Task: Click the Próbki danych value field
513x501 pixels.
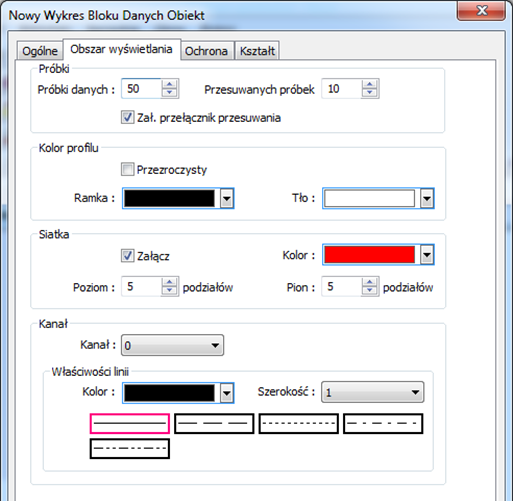Action: coord(141,89)
